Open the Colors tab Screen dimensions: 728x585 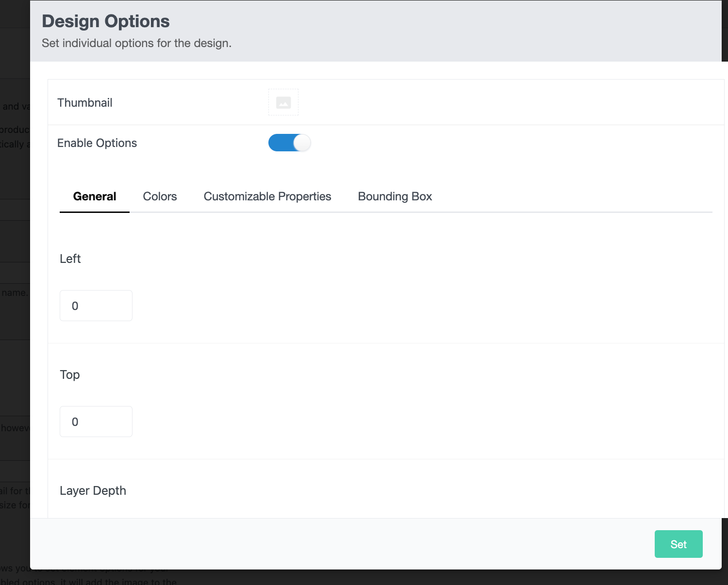pos(160,196)
